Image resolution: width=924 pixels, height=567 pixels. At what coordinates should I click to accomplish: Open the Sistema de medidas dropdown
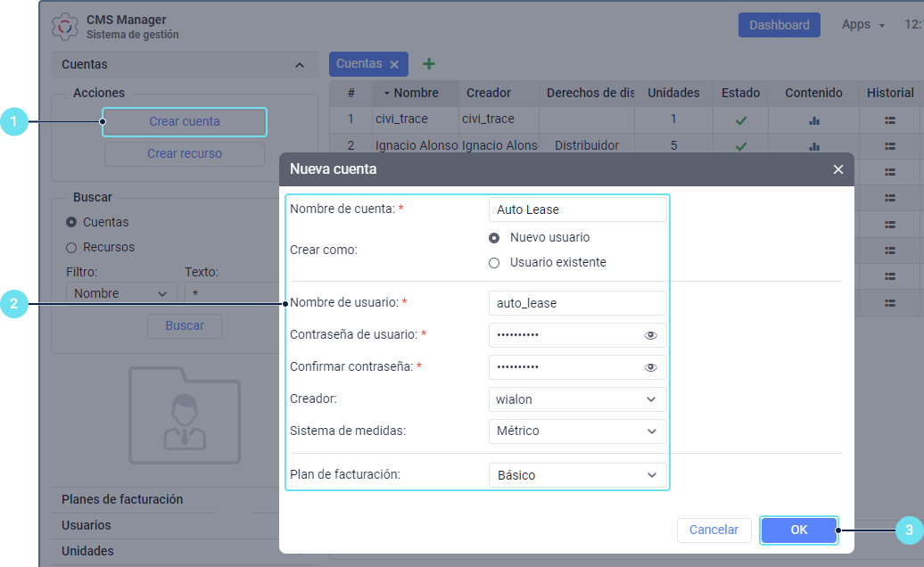577,431
